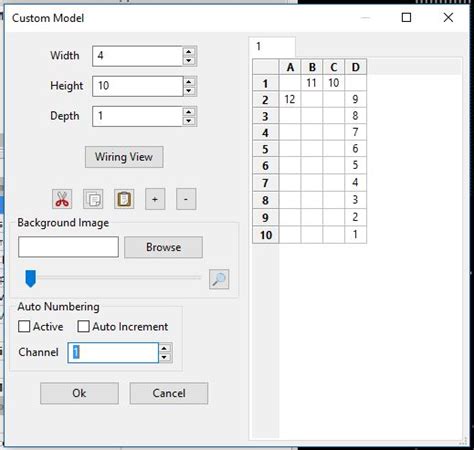Click the Width input field
The width and height of the screenshot is (474, 450).
[138, 56]
